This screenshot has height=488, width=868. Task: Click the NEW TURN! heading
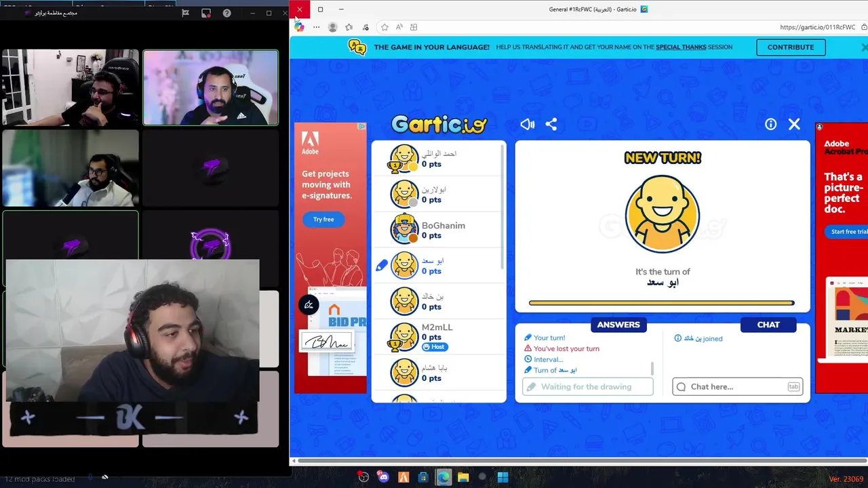pyautogui.click(x=663, y=157)
